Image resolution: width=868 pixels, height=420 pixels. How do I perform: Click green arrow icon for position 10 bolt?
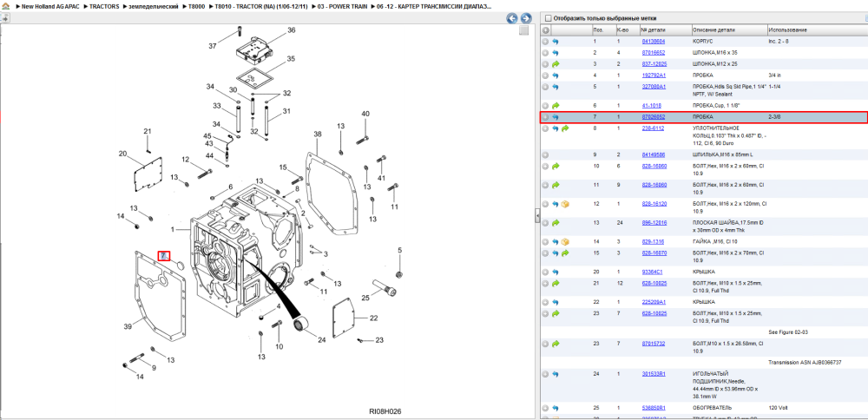556,166
